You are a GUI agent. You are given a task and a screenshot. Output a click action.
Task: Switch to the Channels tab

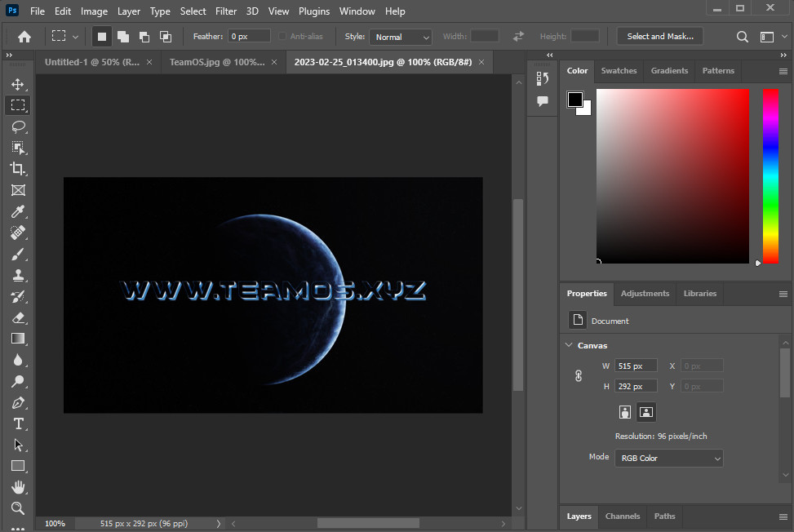(623, 516)
